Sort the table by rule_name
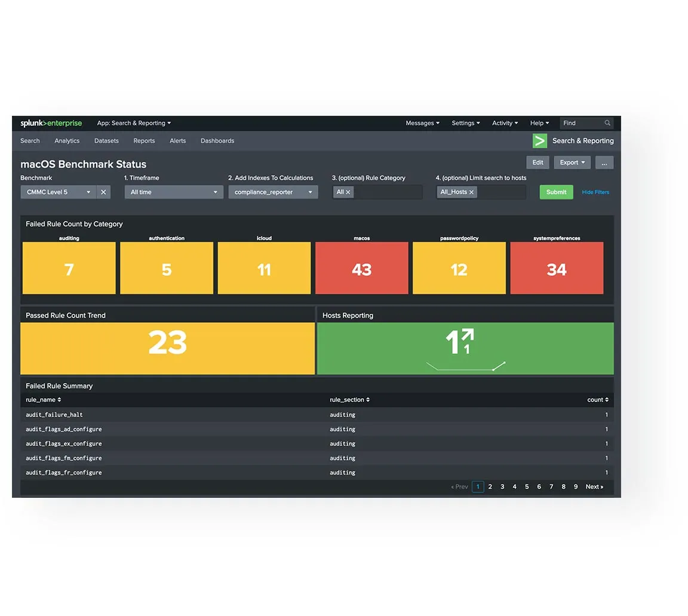The height and width of the screenshot is (616, 688). pyautogui.click(x=43, y=399)
